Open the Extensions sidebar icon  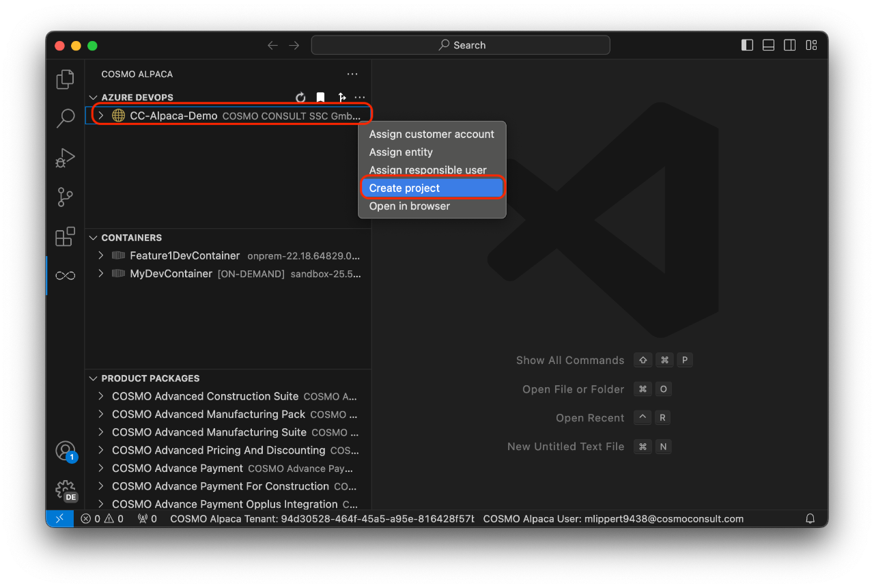65,236
